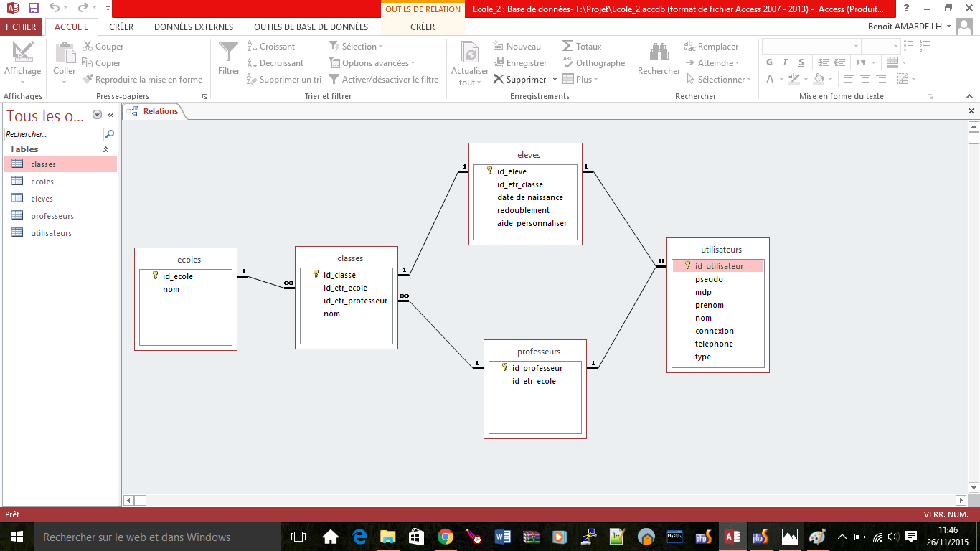Click the Affichage view icon
Screen dimensions: 980x551
click(x=23, y=53)
